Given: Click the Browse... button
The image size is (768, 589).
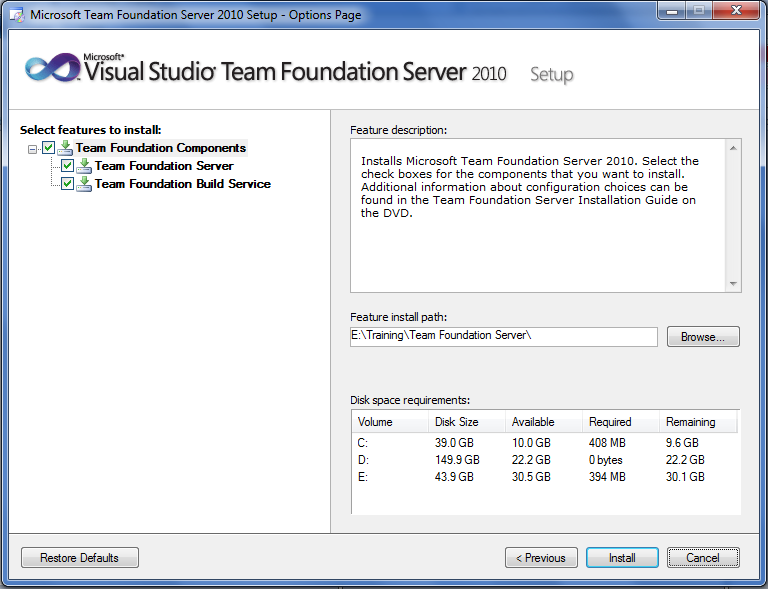Looking at the screenshot, I should (x=703, y=337).
